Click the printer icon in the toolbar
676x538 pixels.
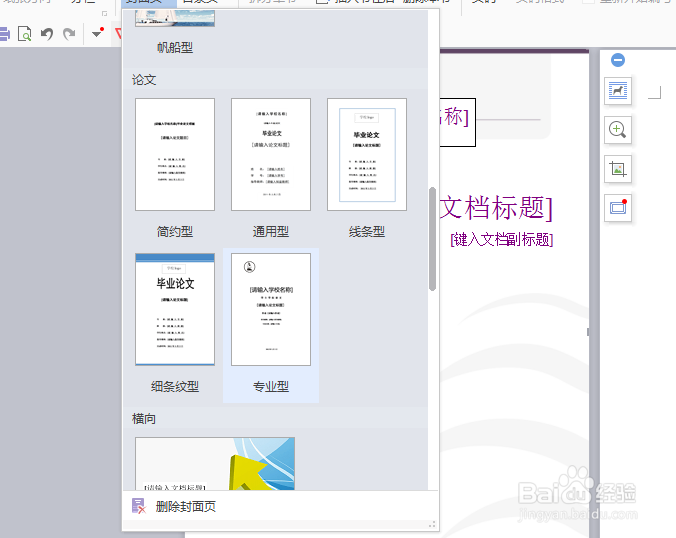(x=5, y=34)
